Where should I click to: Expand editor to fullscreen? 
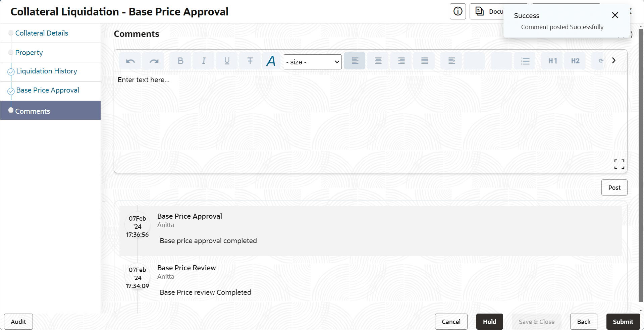coord(619,164)
